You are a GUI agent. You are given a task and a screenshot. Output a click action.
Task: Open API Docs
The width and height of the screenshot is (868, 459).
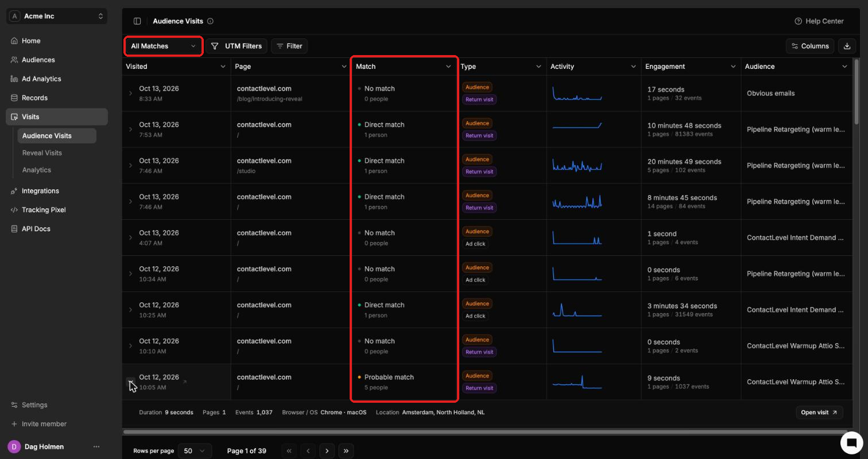(x=57, y=228)
